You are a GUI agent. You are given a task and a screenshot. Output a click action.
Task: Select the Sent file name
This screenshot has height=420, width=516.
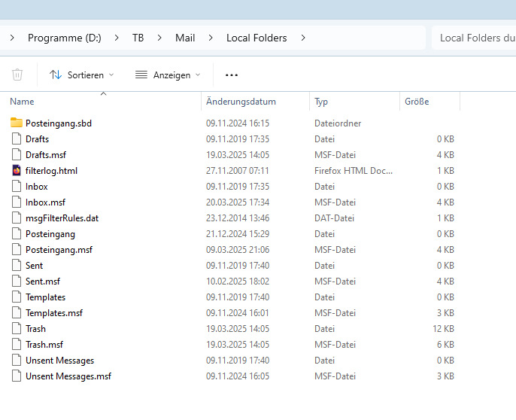click(35, 266)
